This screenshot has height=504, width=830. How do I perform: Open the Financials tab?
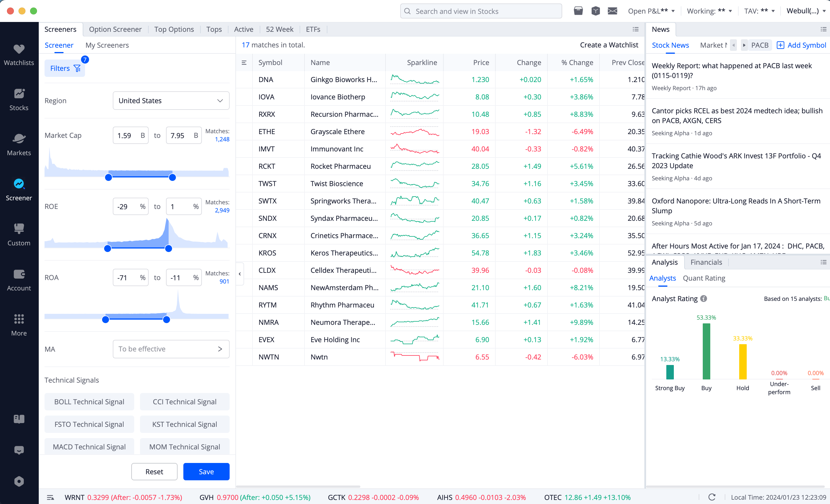(706, 262)
